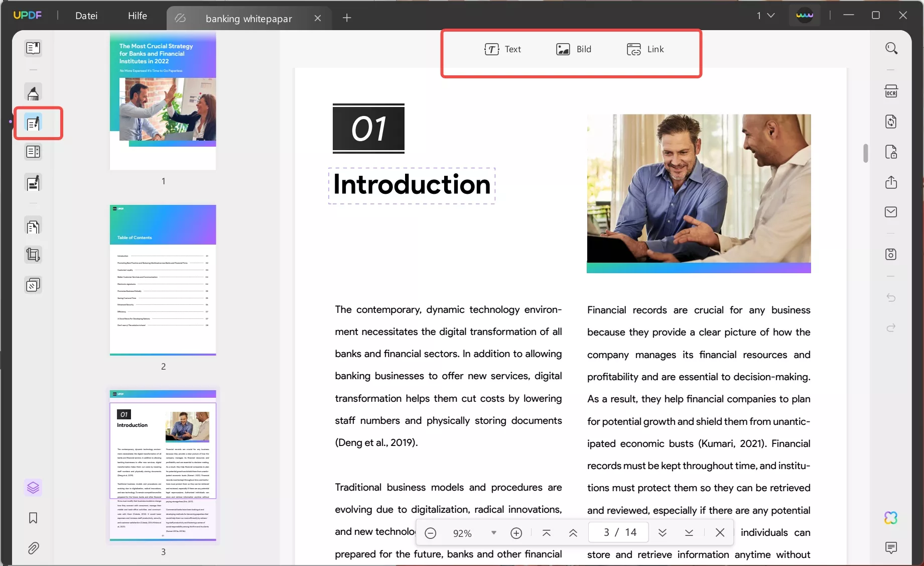Screen dimensions: 924x566
Task: Insert an image with Bild tool
Action: [574, 49]
